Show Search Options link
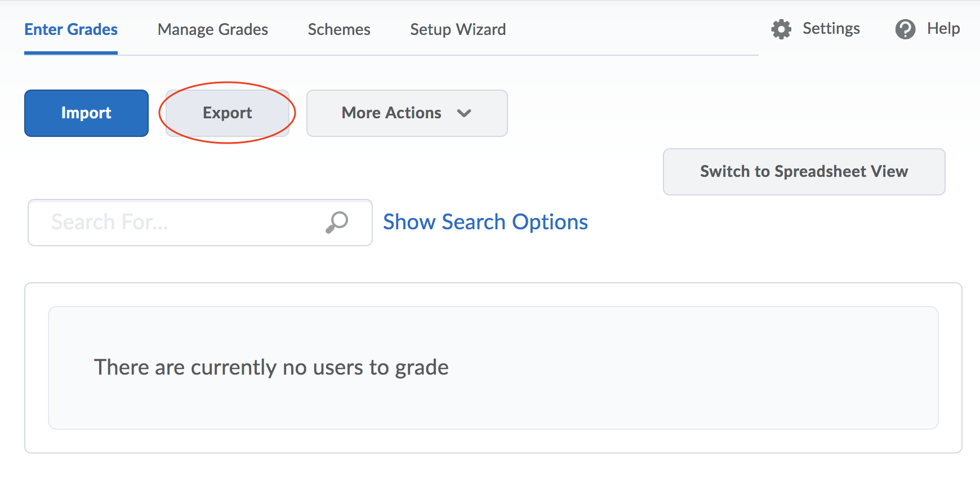Screen dimensions: 980x498 (x=485, y=222)
